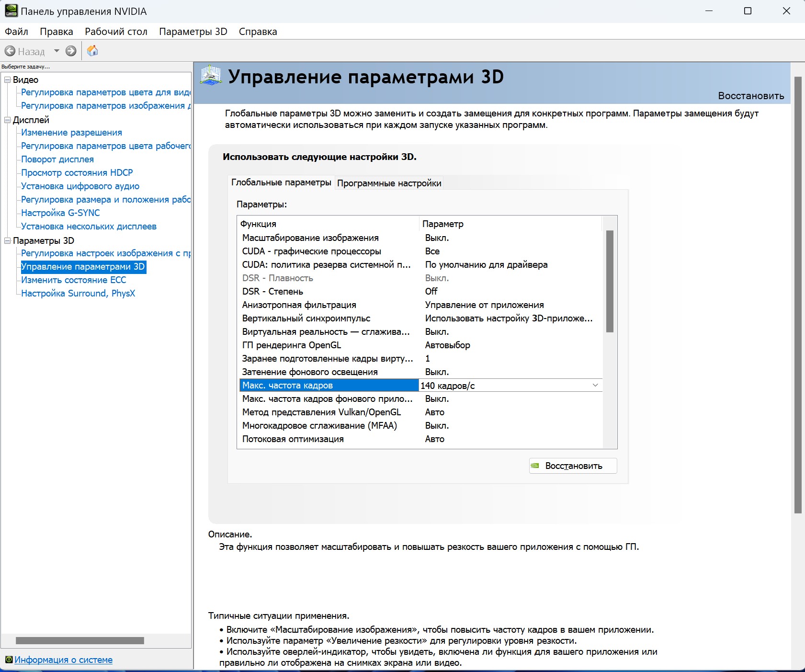Screen dimensions: 805x672
Task: Select Метод представления Vulkan/OpenGL row
Action: [420, 412]
